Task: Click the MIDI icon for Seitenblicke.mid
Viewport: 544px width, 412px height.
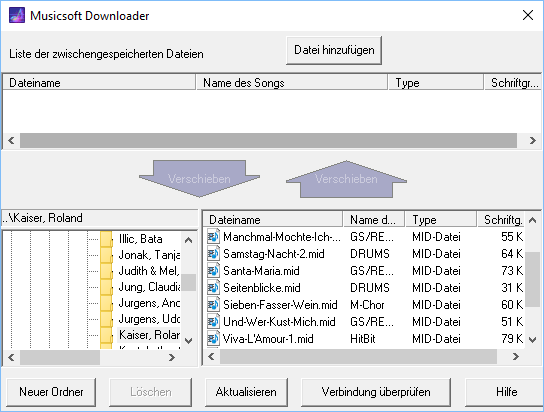Action: tap(213, 288)
